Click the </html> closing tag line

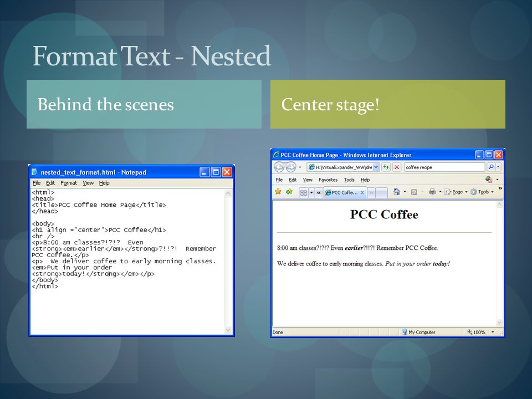(45, 287)
